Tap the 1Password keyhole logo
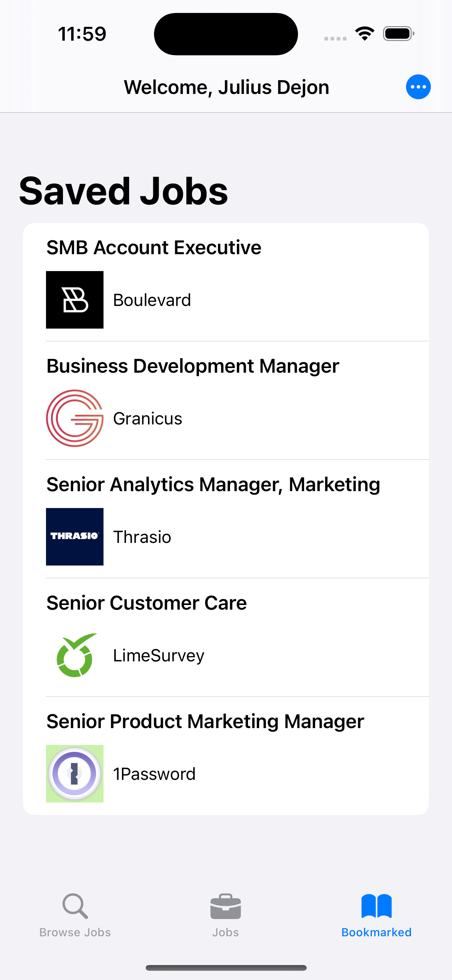Viewport: 452px width, 980px height. 75,774
